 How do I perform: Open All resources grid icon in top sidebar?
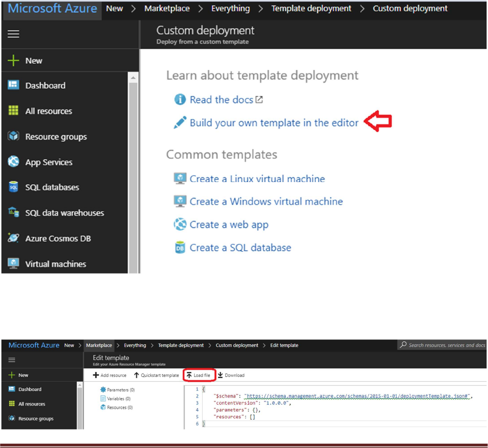pyautogui.click(x=13, y=111)
